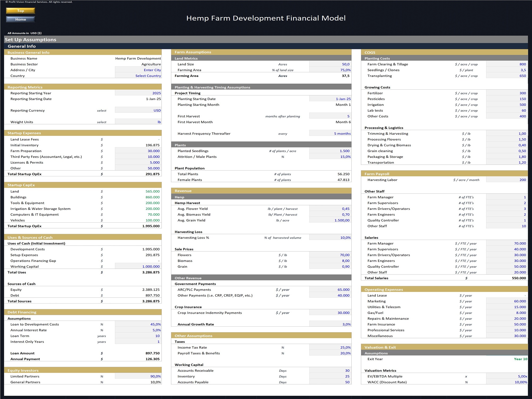Edit the Marketing operating expense cell
This screenshot has height=399, width=532.
506,301
